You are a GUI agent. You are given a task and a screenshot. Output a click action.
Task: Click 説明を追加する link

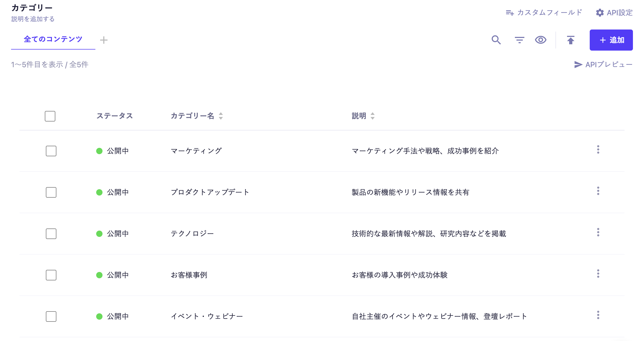[x=33, y=19]
